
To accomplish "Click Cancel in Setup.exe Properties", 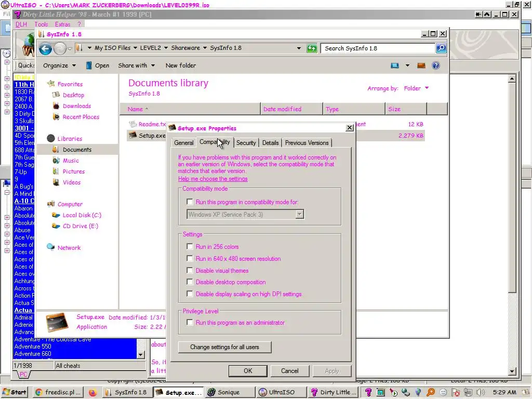I will [x=290, y=371].
